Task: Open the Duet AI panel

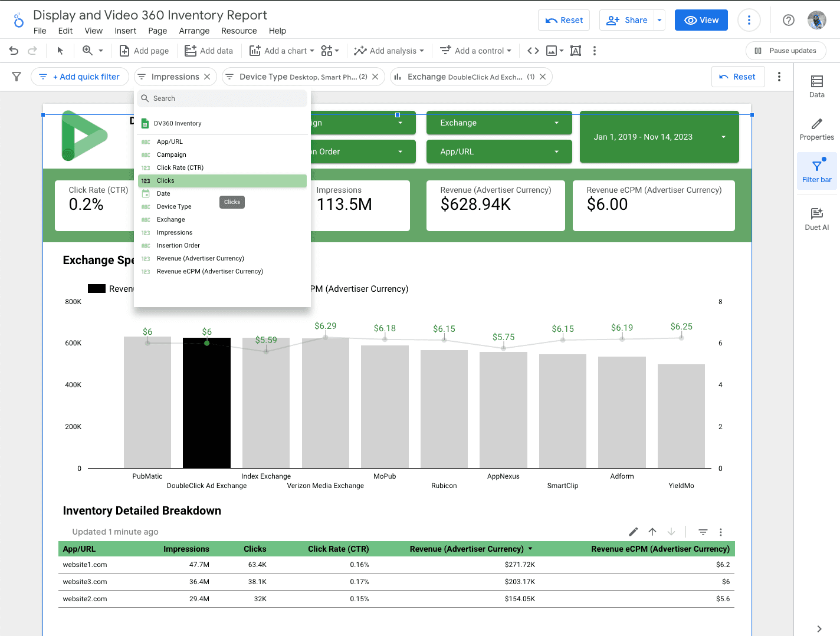Action: (x=817, y=219)
